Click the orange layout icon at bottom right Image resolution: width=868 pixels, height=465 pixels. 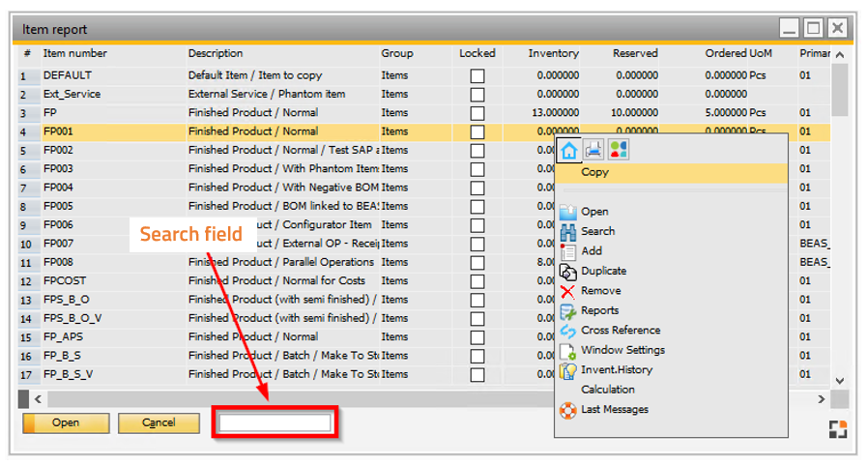click(838, 428)
